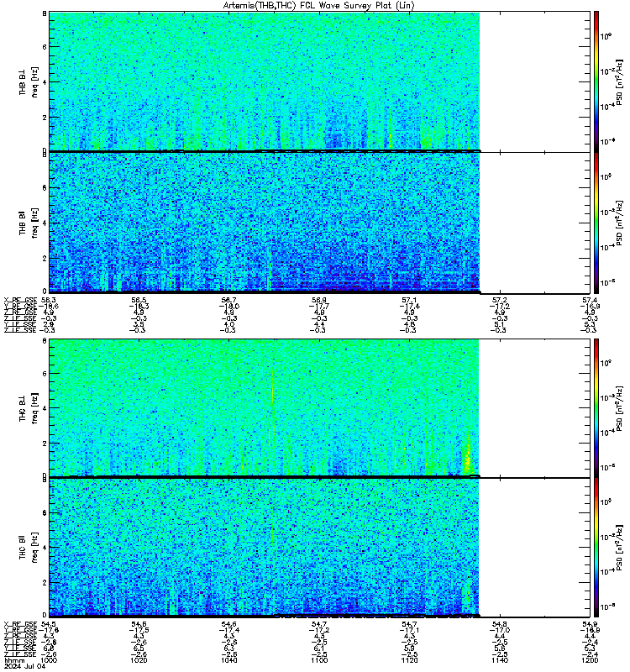Click the PSD label of the top colorbar
The image size is (630, 672).
(620, 82)
